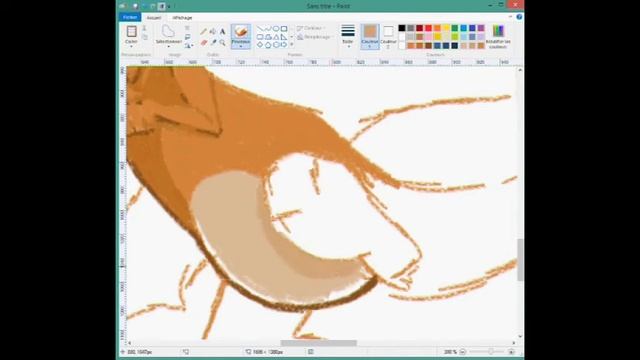The image size is (640, 360).
Task: Select Couleur 2 background color box
Action: [x=388, y=37]
